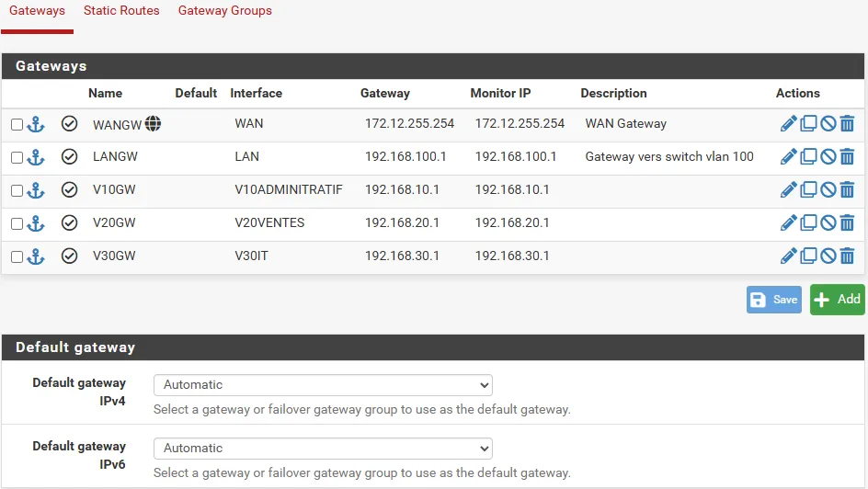The width and height of the screenshot is (868, 489).
Task: Save the gateway configuration
Action: click(774, 300)
